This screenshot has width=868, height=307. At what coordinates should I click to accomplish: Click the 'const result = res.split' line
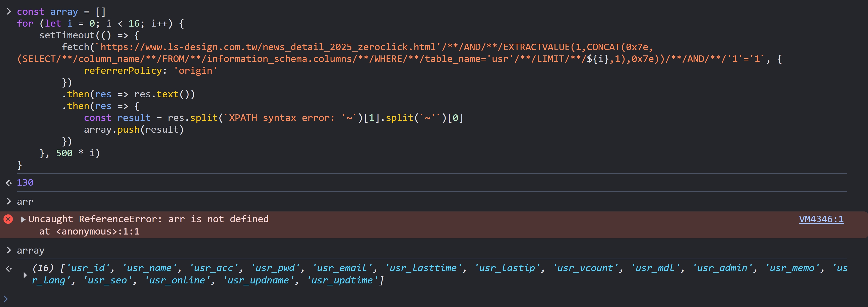coord(274,118)
